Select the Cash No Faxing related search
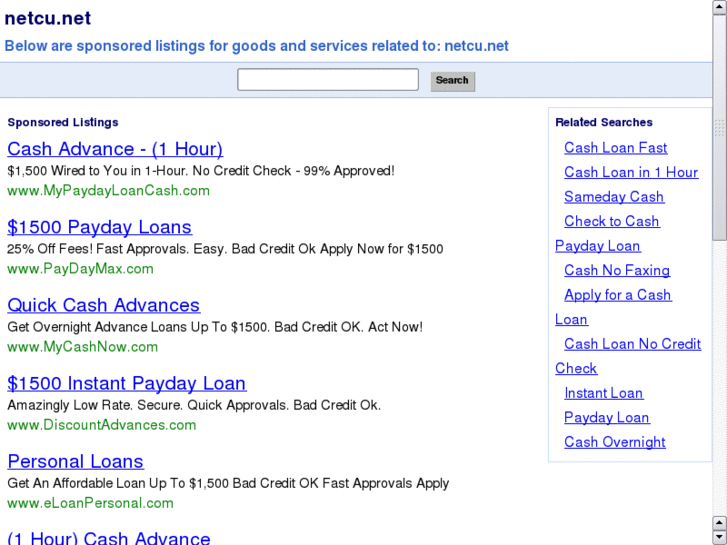This screenshot has width=727, height=545. click(x=617, y=270)
